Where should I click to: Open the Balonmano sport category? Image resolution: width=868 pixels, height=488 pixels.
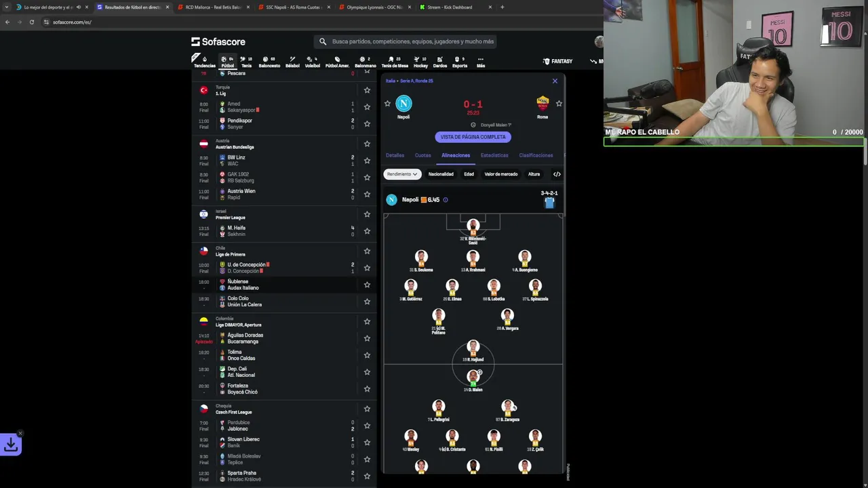(x=366, y=62)
